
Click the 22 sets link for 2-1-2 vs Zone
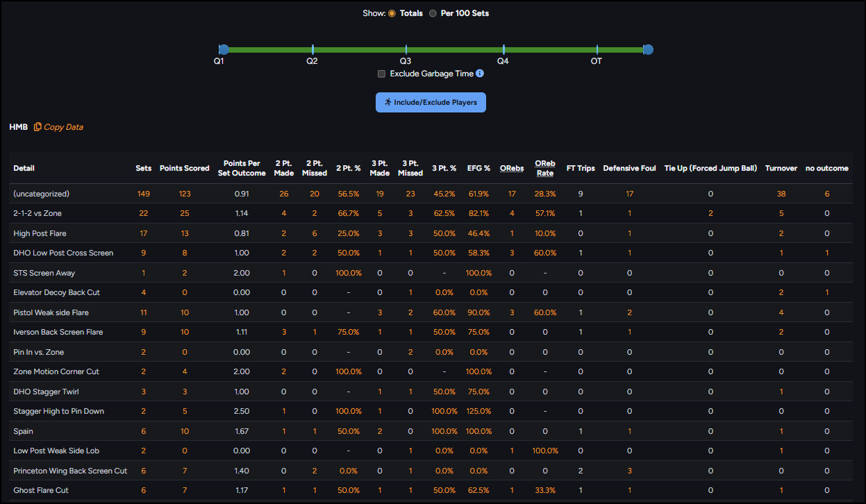tap(144, 213)
